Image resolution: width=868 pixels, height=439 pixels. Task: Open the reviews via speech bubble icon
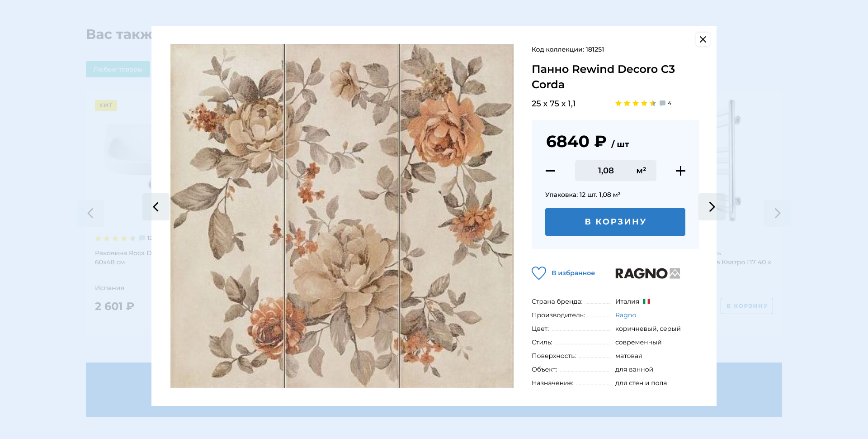[662, 103]
